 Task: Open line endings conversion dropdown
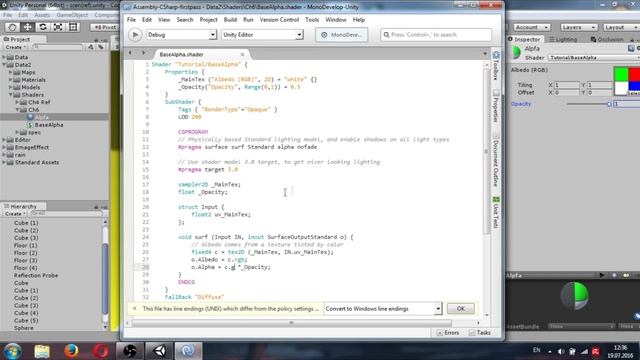click(383, 309)
